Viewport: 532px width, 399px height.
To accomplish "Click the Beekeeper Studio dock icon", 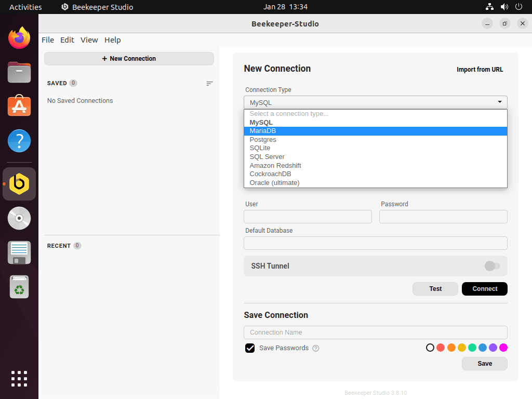I will pyautogui.click(x=19, y=184).
